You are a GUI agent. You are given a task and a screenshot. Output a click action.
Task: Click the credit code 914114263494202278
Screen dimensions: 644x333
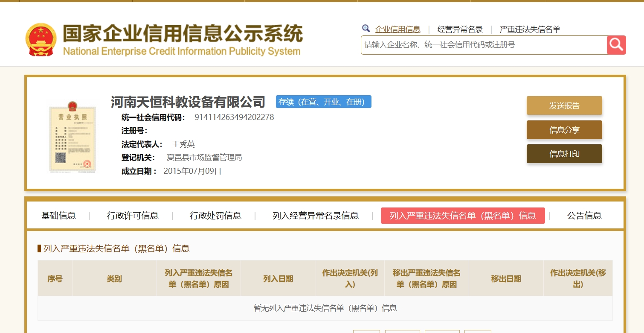coord(234,117)
